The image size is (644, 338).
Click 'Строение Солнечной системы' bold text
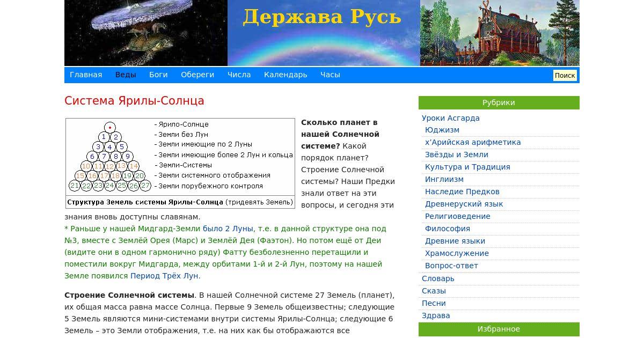pyautogui.click(x=129, y=295)
